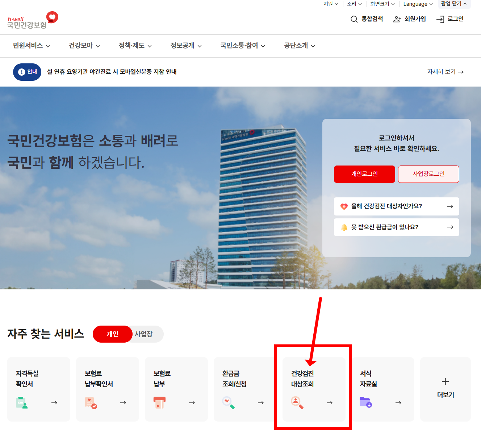Viewport: 481px width, 448px height.
Task: Click the 개인로그인 button
Action: (364, 174)
